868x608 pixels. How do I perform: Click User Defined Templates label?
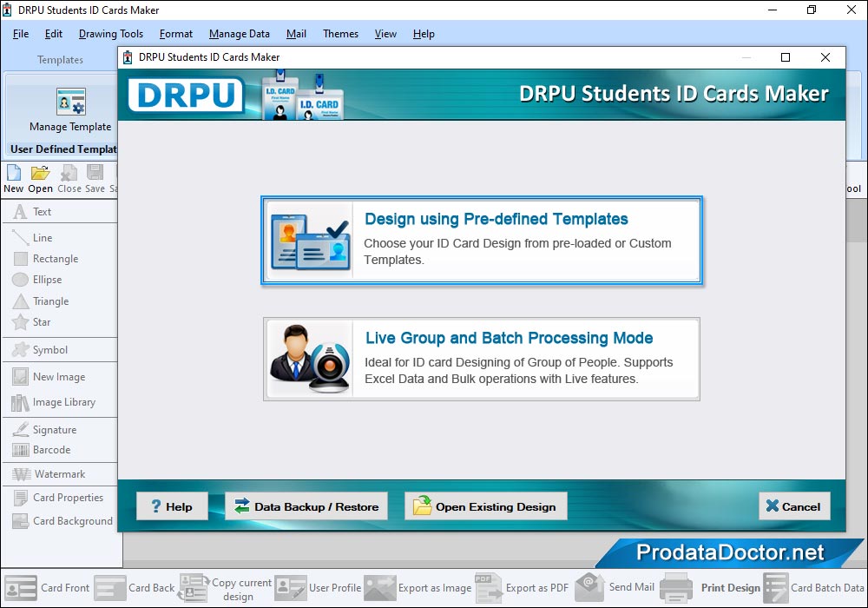coord(63,149)
